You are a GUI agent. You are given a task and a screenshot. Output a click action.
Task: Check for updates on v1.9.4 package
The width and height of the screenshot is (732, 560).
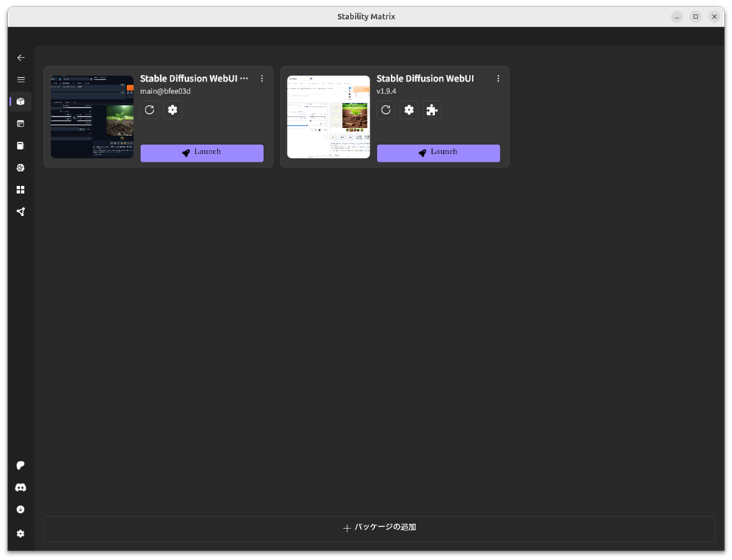pos(386,110)
